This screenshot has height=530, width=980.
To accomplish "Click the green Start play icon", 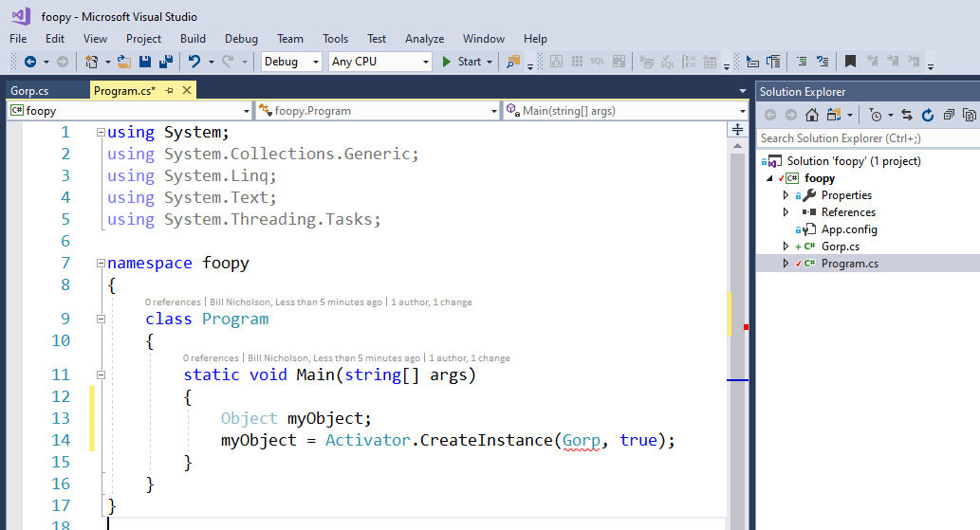I will (x=446, y=62).
